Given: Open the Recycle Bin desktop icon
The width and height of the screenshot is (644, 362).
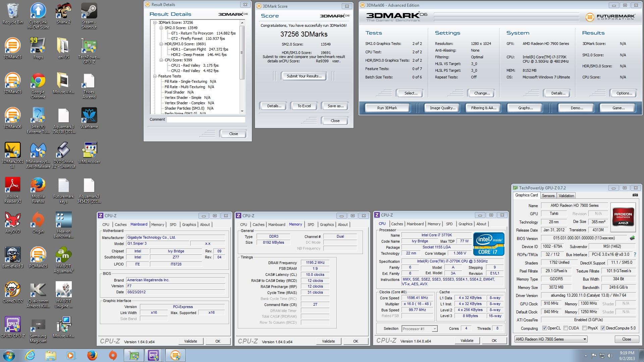Looking at the screenshot, I should coord(13,13).
